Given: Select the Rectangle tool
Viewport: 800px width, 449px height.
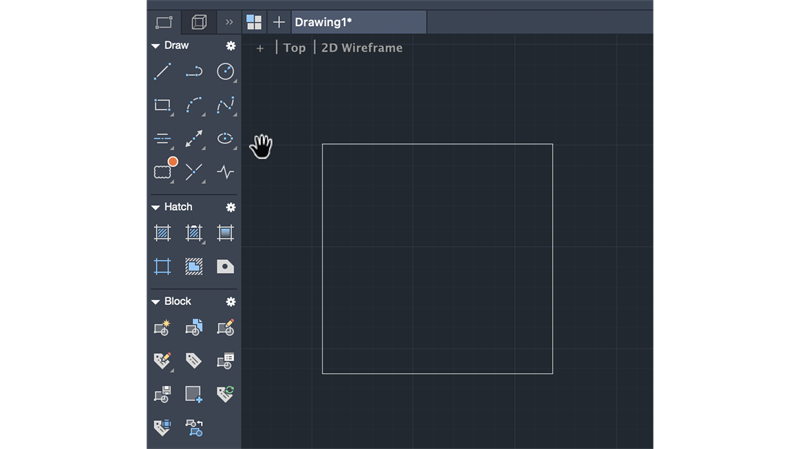Looking at the screenshot, I should (163, 105).
